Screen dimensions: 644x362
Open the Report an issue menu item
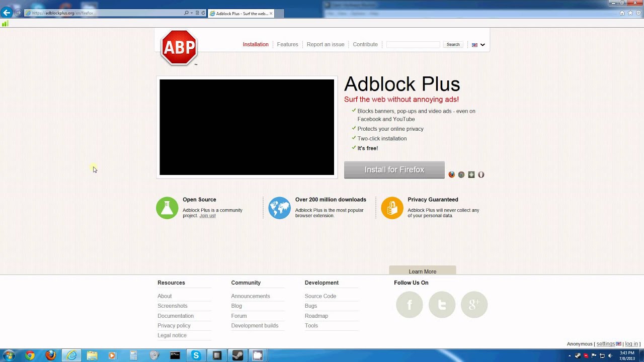tap(326, 44)
